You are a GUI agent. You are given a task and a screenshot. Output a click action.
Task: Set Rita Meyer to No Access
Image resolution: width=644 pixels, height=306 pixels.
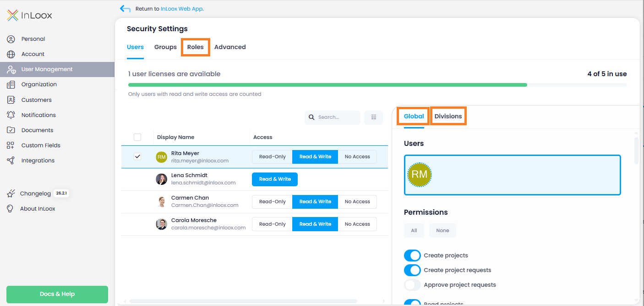tap(357, 157)
